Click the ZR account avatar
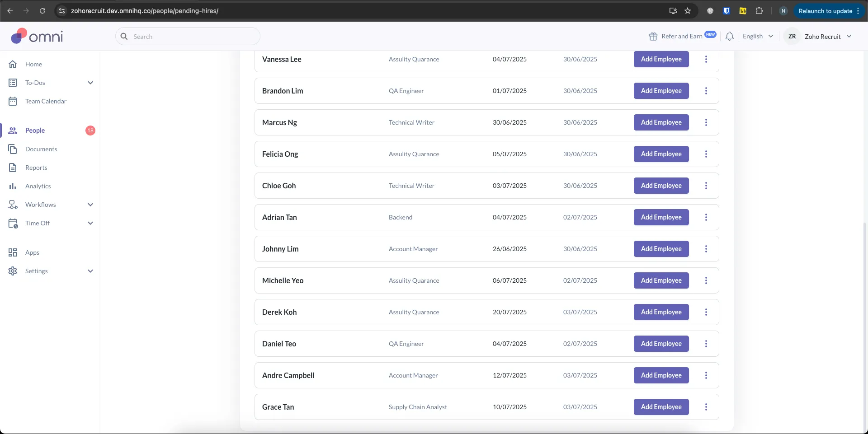The width and height of the screenshot is (868, 434). 792,36
